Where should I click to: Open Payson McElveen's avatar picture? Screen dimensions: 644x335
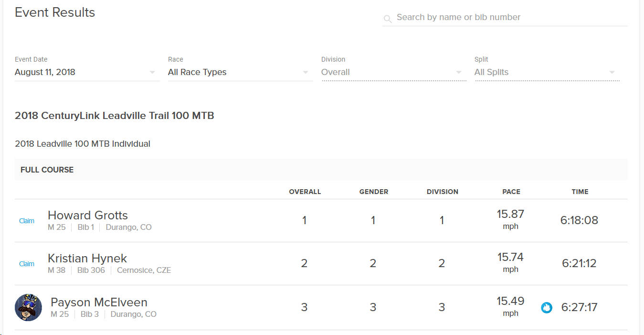29,307
